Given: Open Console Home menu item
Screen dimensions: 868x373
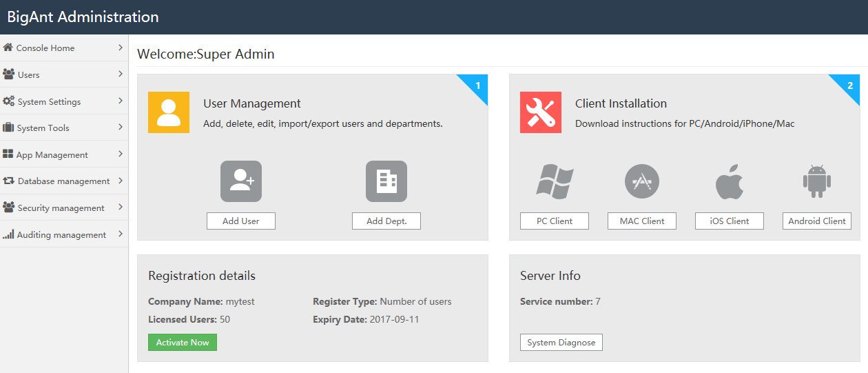Looking at the screenshot, I should pyautogui.click(x=64, y=48).
